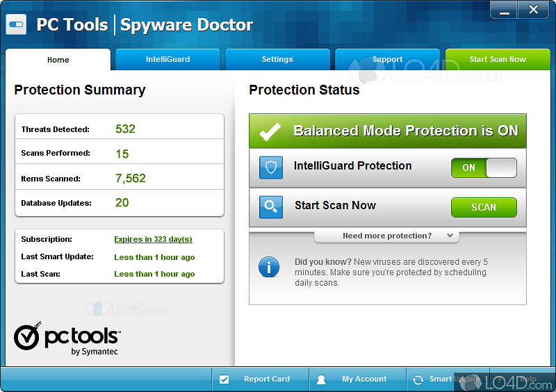Viewport: 556px width, 392px height.
Task: Select the Home tab
Action: pyautogui.click(x=58, y=60)
